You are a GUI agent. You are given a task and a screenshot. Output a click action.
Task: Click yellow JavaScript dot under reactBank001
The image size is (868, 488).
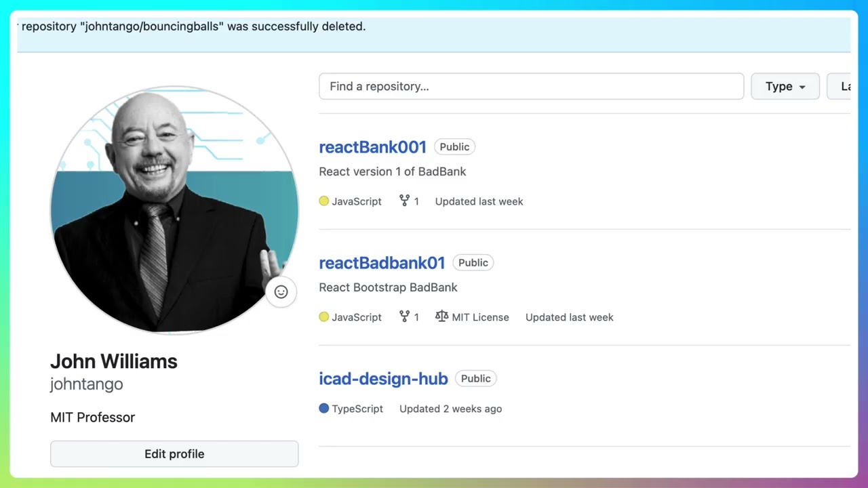323,201
